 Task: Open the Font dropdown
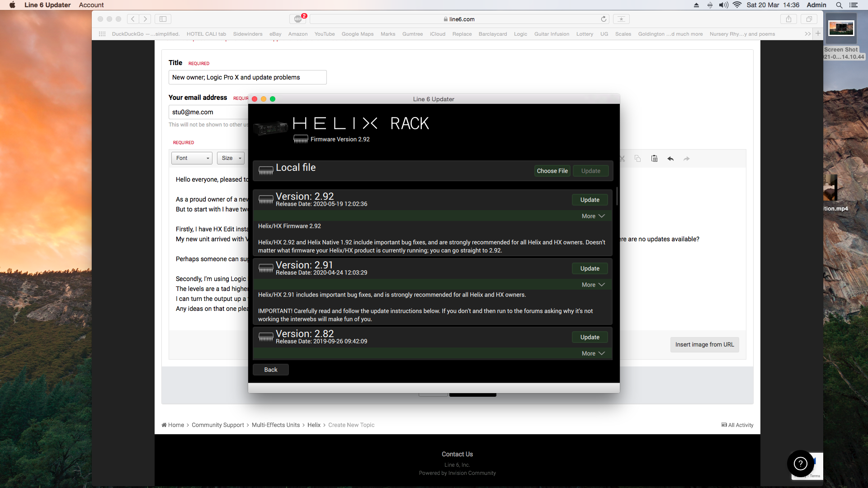coord(192,158)
